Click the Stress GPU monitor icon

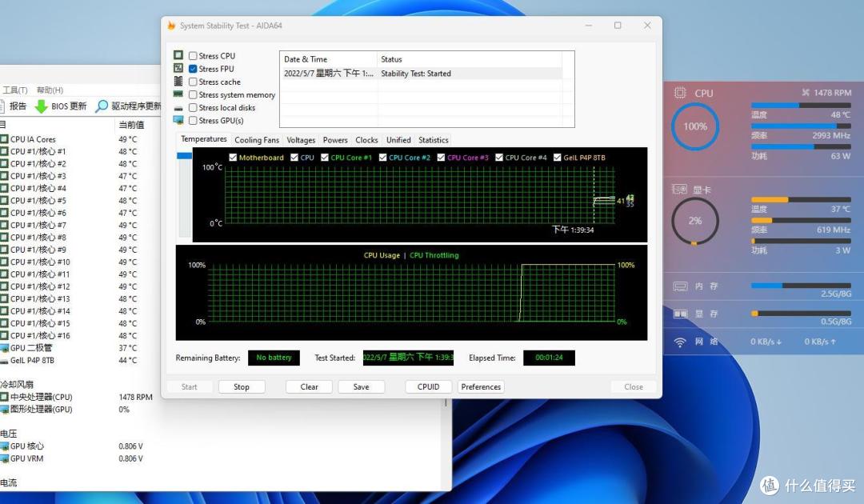178,120
